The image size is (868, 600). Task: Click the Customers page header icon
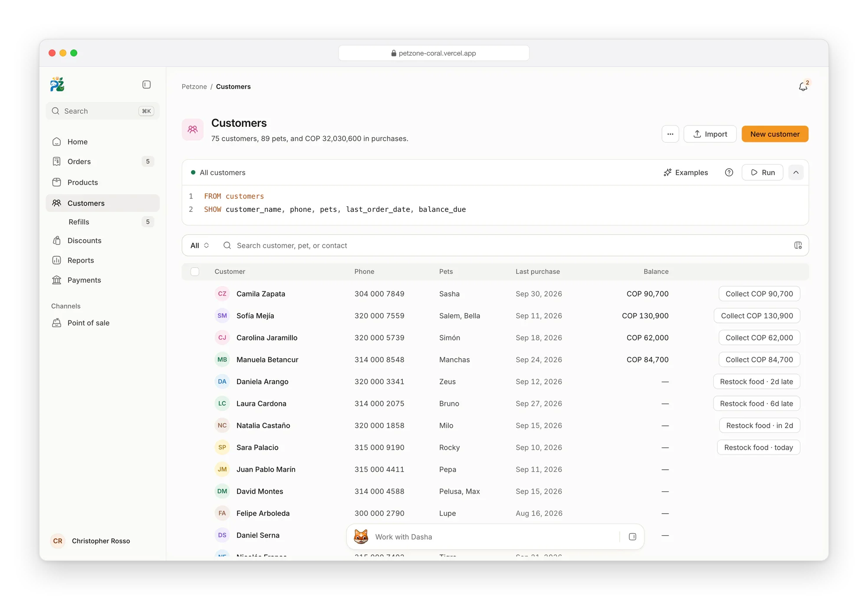(193, 129)
